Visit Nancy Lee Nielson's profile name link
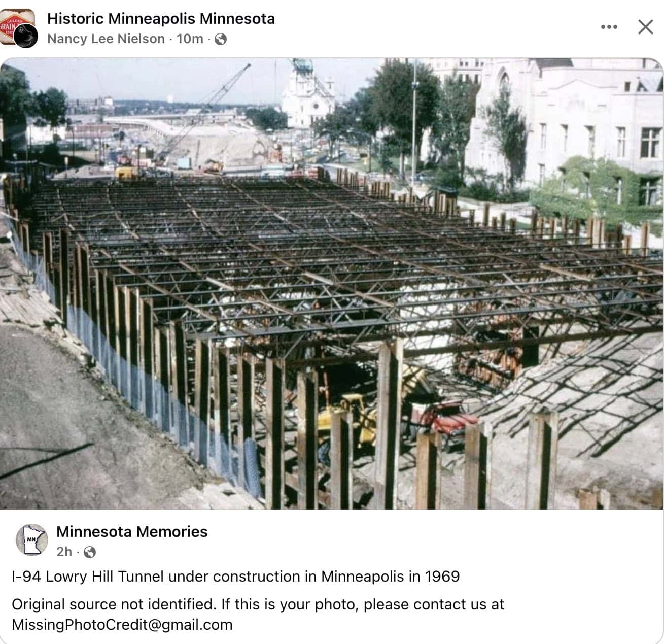 click(x=106, y=39)
